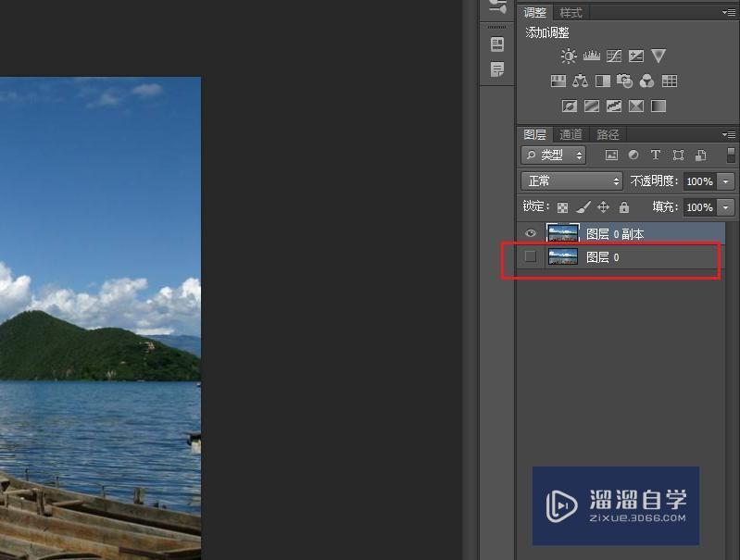Switch to the 通道 tab
Screen dimensions: 740x560
click(x=571, y=135)
